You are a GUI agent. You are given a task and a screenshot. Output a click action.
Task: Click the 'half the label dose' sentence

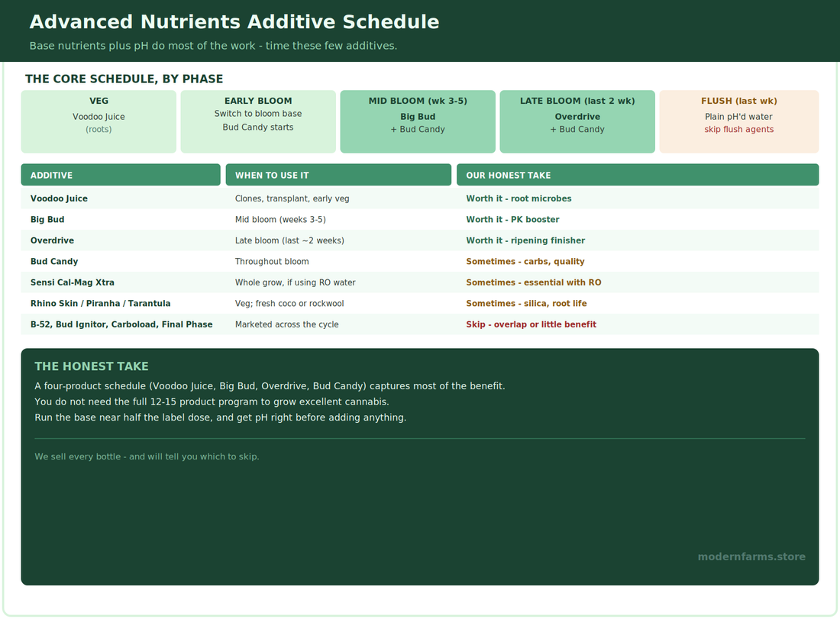click(x=220, y=418)
